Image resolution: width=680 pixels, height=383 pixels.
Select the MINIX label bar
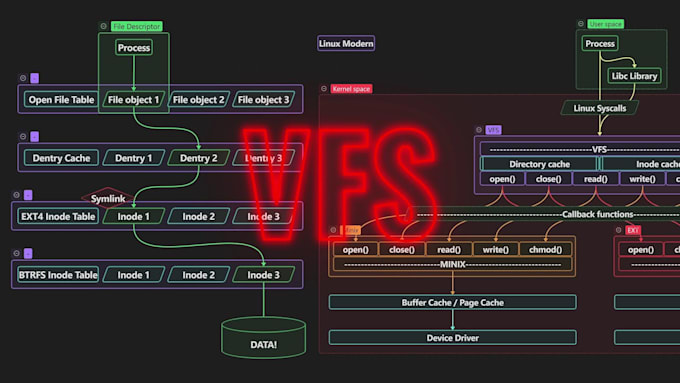click(453, 264)
